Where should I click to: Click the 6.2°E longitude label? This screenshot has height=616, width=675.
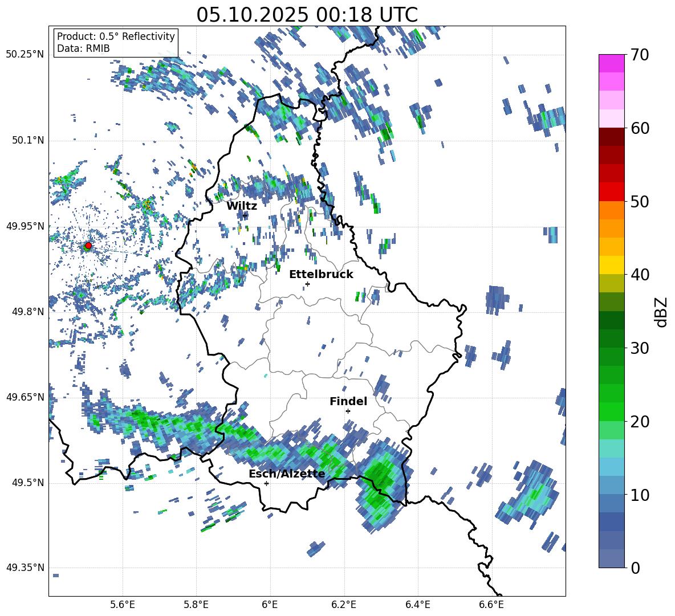(344, 605)
